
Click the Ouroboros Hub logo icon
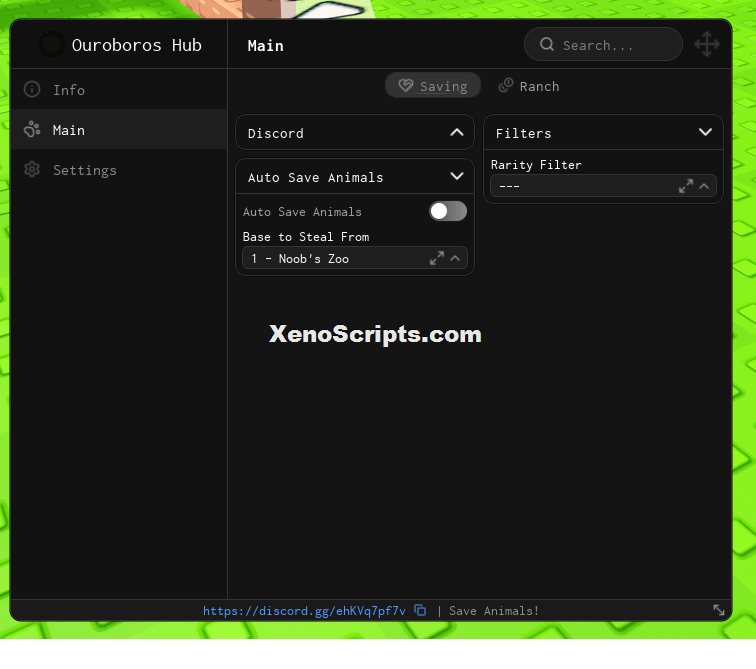(x=52, y=44)
